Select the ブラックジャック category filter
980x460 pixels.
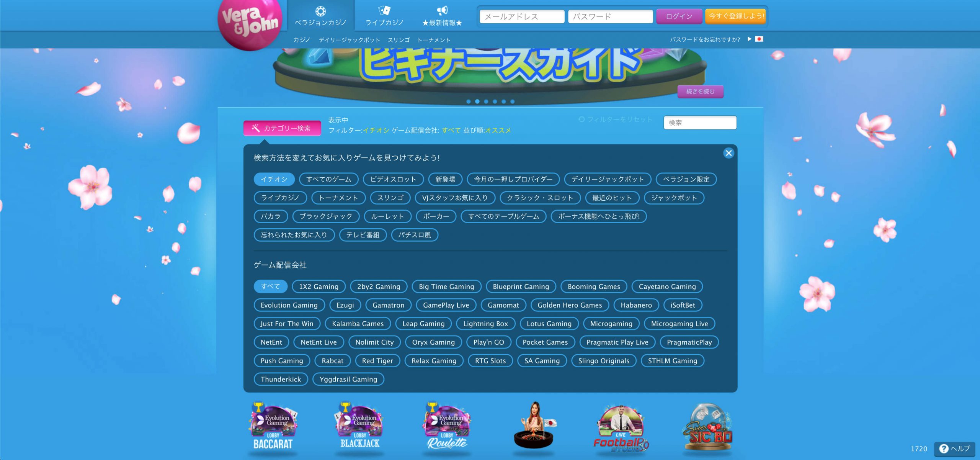[x=326, y=216]
